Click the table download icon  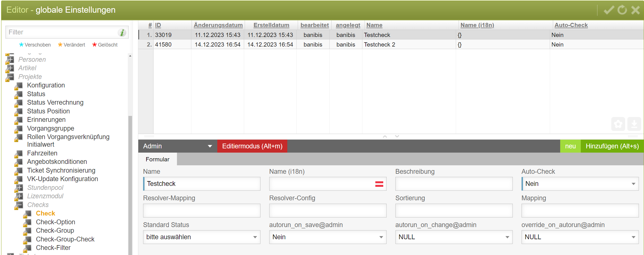point(634,124)
